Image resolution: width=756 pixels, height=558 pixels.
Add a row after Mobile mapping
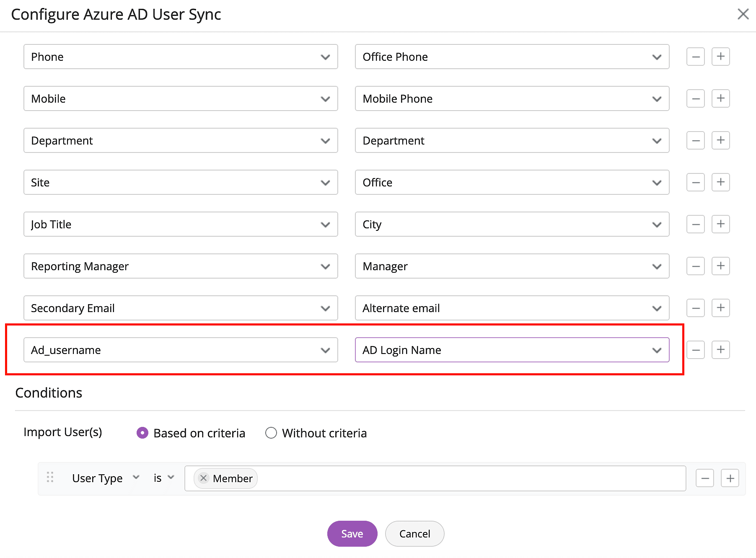[720, 98]
